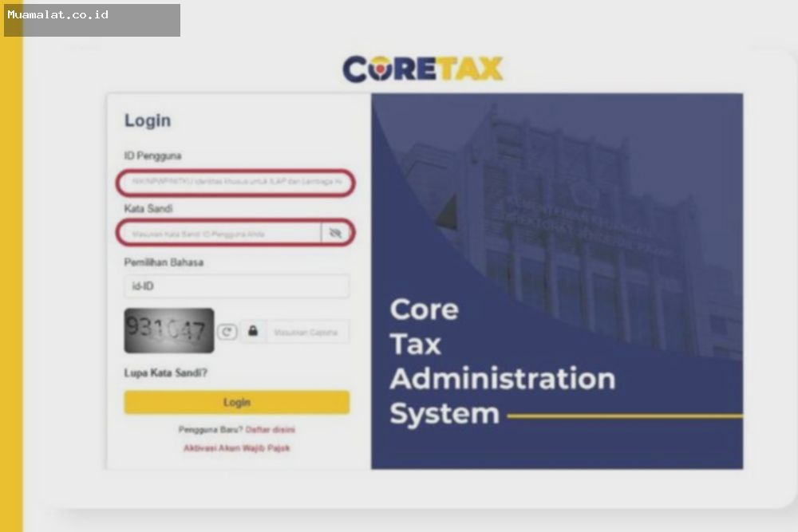The height and width of the screenshot is (532, 798).
Task: Toggle password visibility with the eye icon
Action: point(335,233)
